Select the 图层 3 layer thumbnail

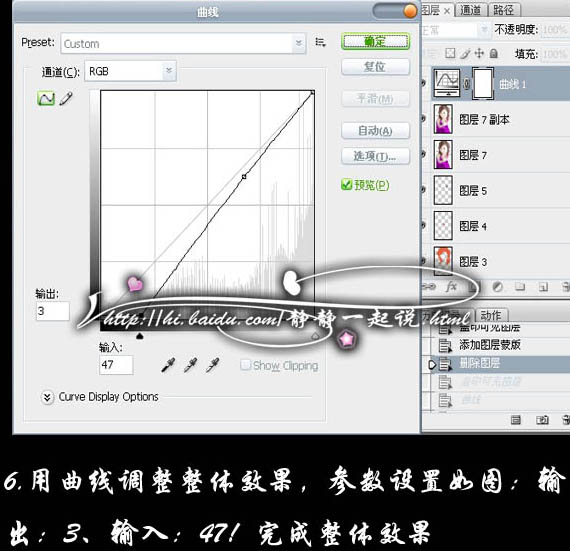pyautogui.click(x=443, y=260)
